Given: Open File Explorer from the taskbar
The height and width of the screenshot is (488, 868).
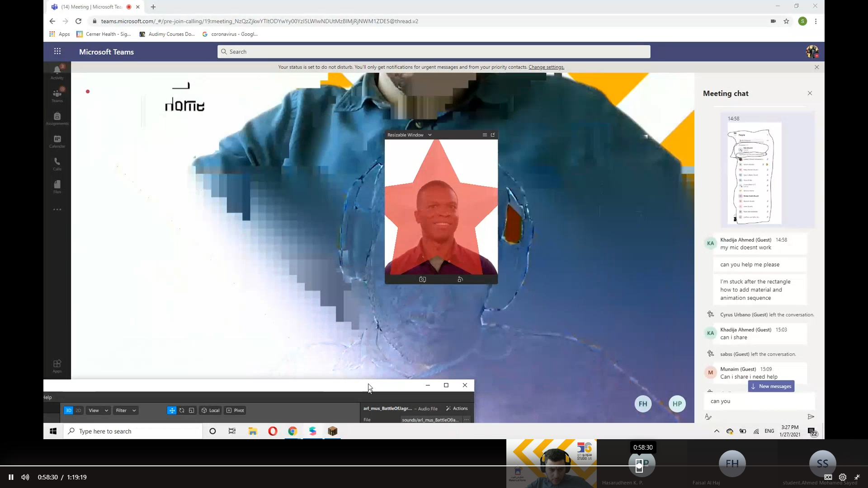Looking at the screenshot, I should 253,431.
